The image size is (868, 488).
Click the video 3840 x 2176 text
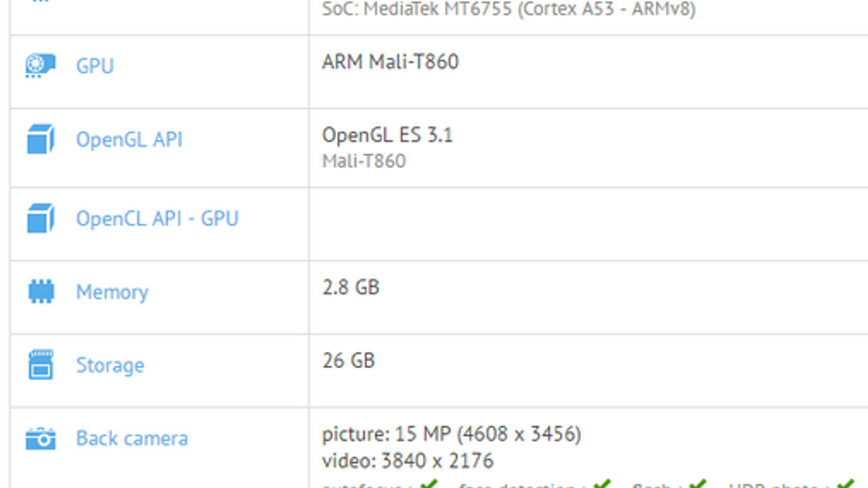[407, 461]
